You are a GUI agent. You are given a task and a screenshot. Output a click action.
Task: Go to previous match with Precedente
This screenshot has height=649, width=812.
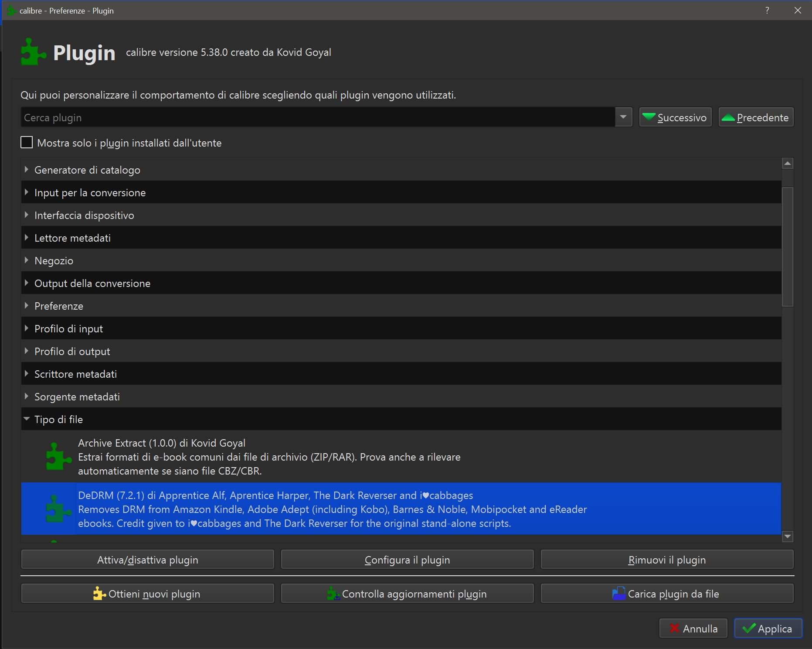point(755,117)
